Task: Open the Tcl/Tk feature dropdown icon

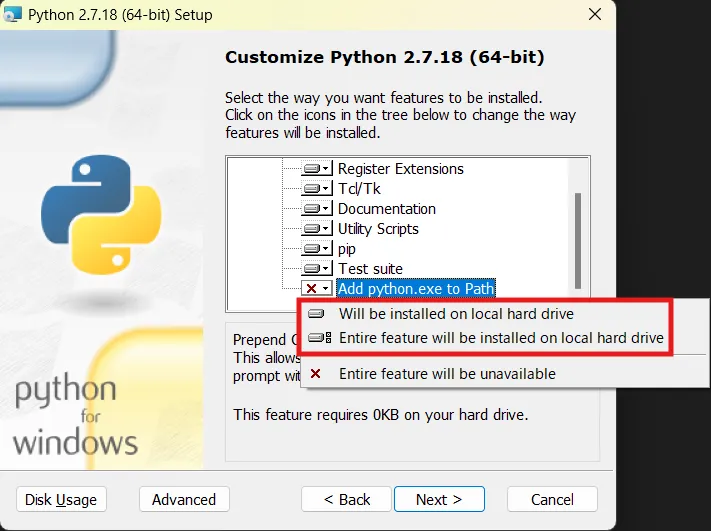Action: (317, 189)
